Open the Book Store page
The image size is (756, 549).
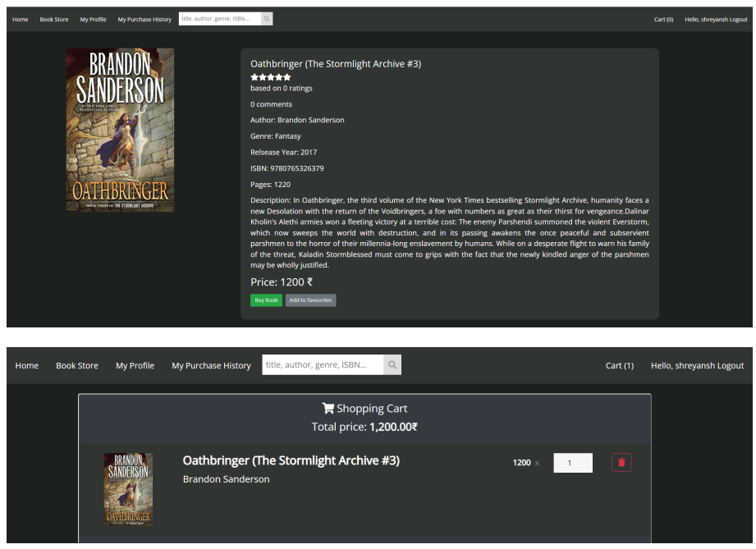tap(54, 18)
